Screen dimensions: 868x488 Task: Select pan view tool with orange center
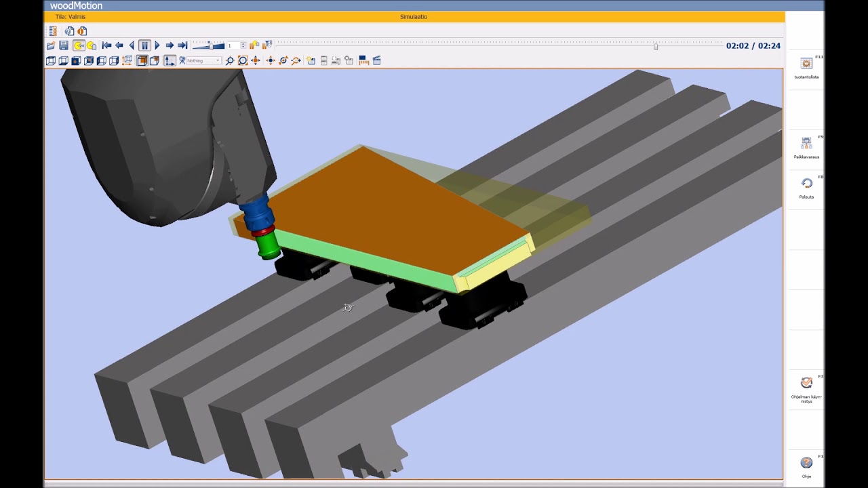256,60
